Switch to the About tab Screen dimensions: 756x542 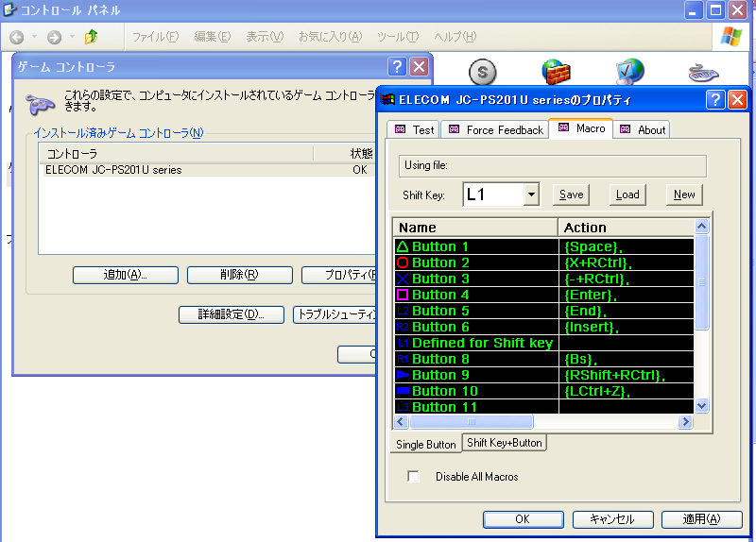642,130
